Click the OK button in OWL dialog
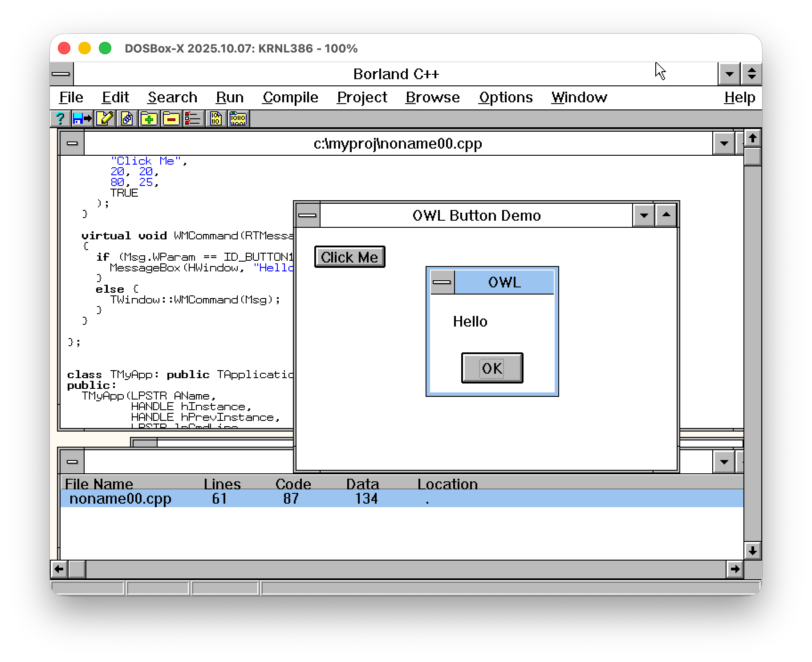The height and width of the screenshot is (662, 812). pyautogui.click(x=492, y=368)
